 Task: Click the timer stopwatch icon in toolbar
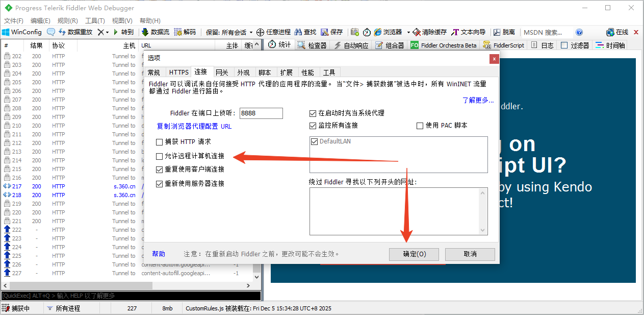point(367,32)
